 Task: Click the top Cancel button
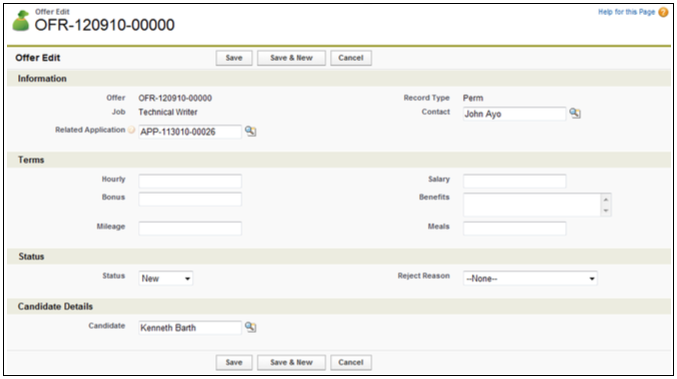click(x=351, y=58)
